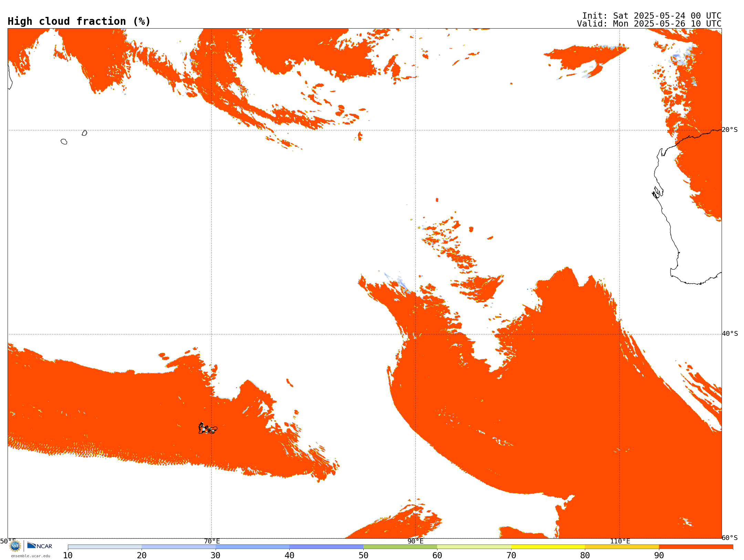Pick the 80–90 golden yellow colorbar segment
This screenshot has width=744, height=560.
point(622,547)
